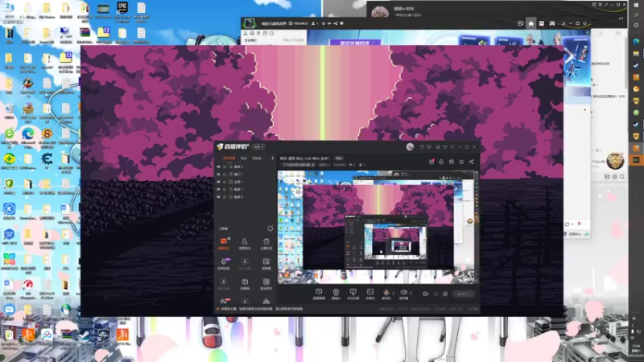Open Edge from the side taskbar
Viewport: 644px width, 362px height.
click(636, 42)
